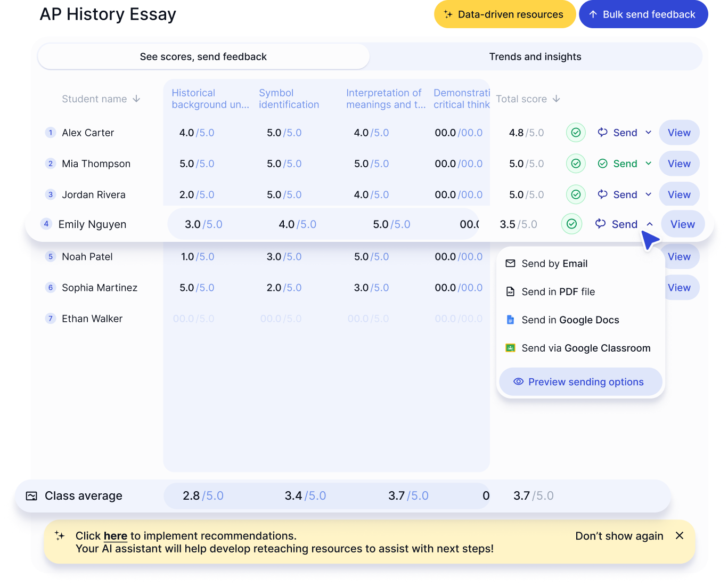Switch to the Trends and insights tab

pos(535,56)
